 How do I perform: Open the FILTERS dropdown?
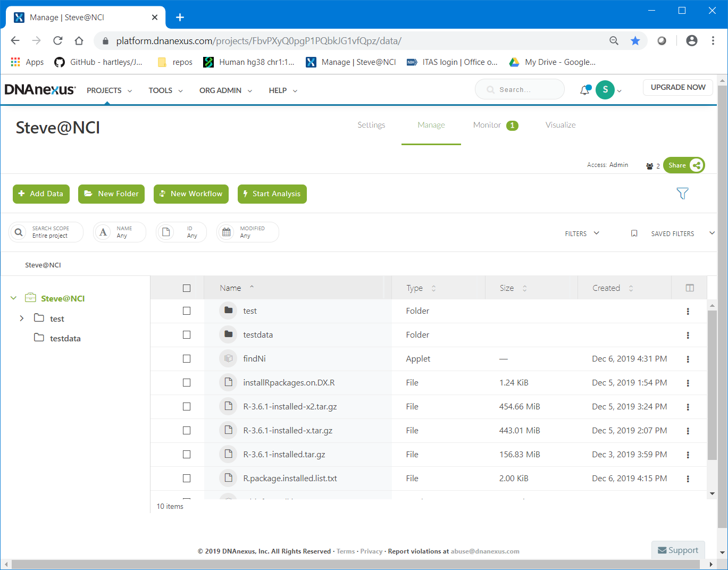point(582,233)
